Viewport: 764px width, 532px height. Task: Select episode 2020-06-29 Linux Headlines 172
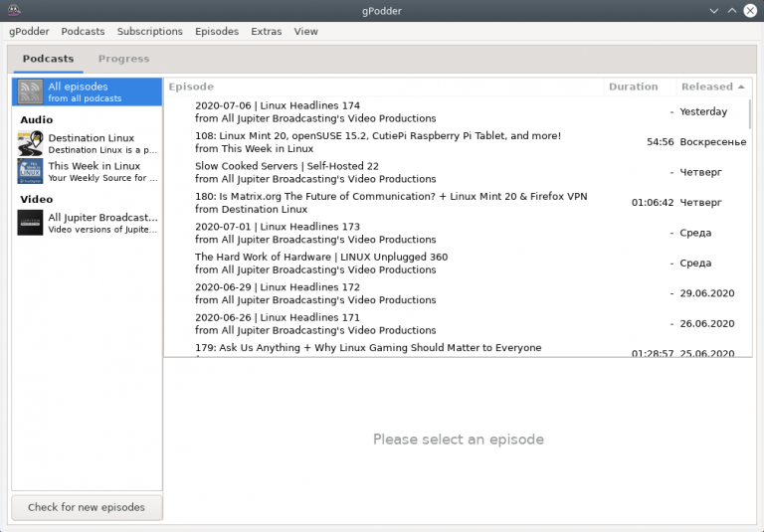[458, 292]
